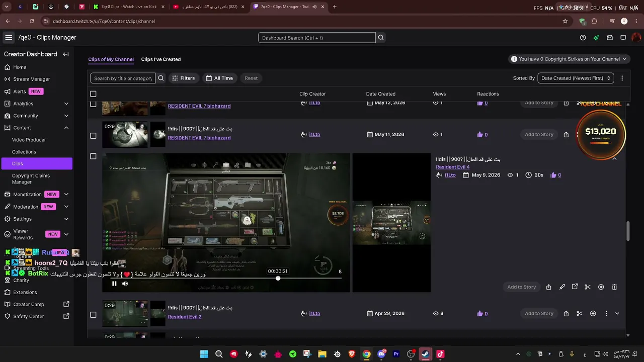Open Brave browser from the taskbar

coord(352,354)
